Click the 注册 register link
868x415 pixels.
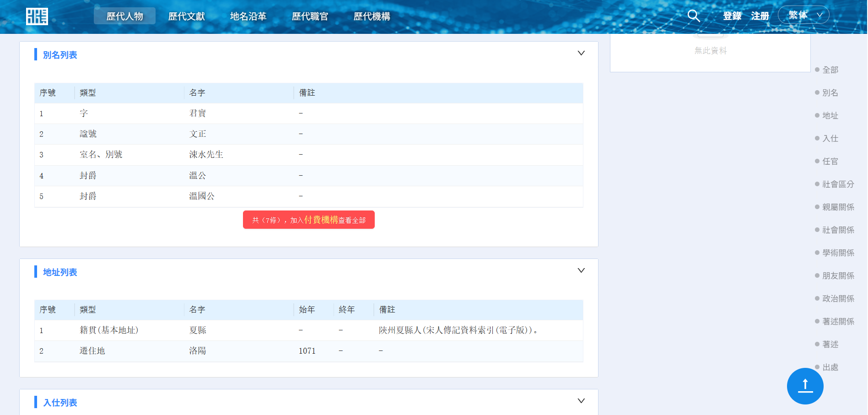[x=760, y=16]
